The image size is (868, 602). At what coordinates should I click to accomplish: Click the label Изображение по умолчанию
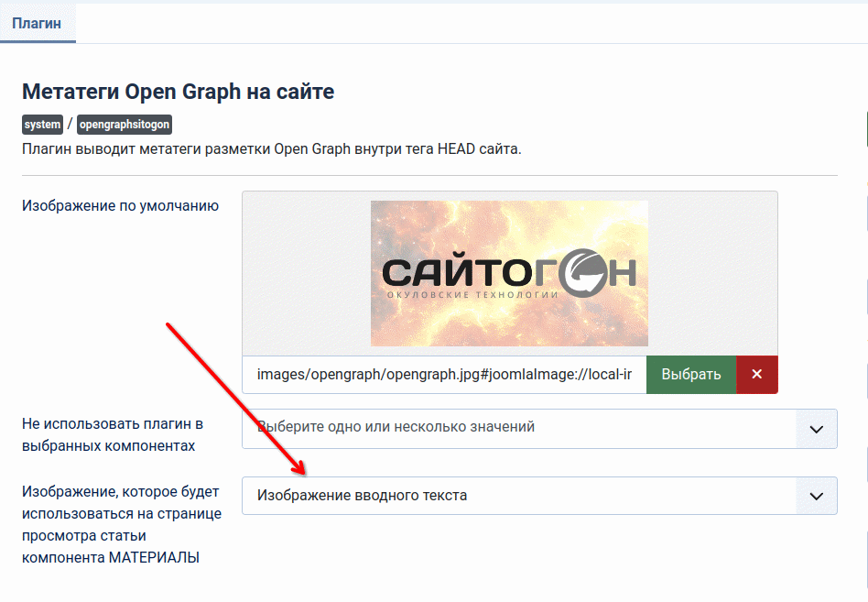point(120,206)
